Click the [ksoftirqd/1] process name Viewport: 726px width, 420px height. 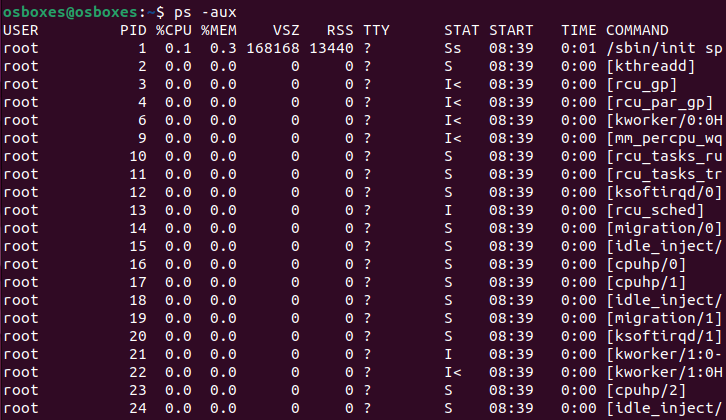(664, 336)
